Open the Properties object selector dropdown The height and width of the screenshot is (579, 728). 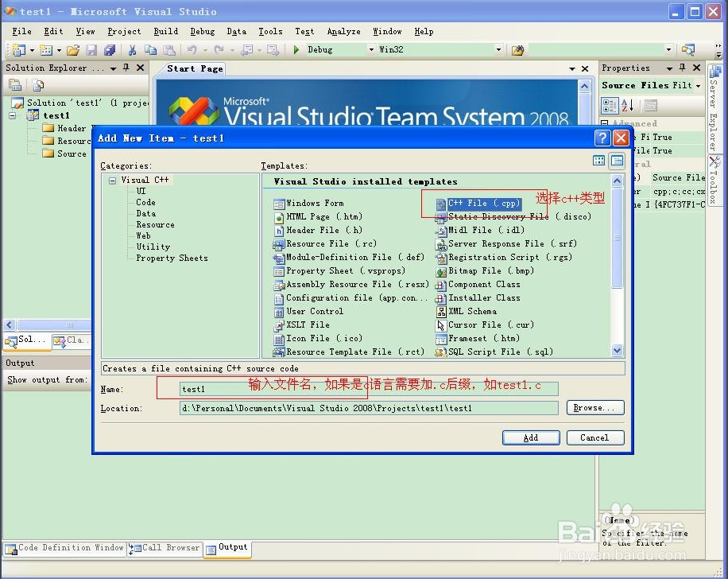pos(698,86)
